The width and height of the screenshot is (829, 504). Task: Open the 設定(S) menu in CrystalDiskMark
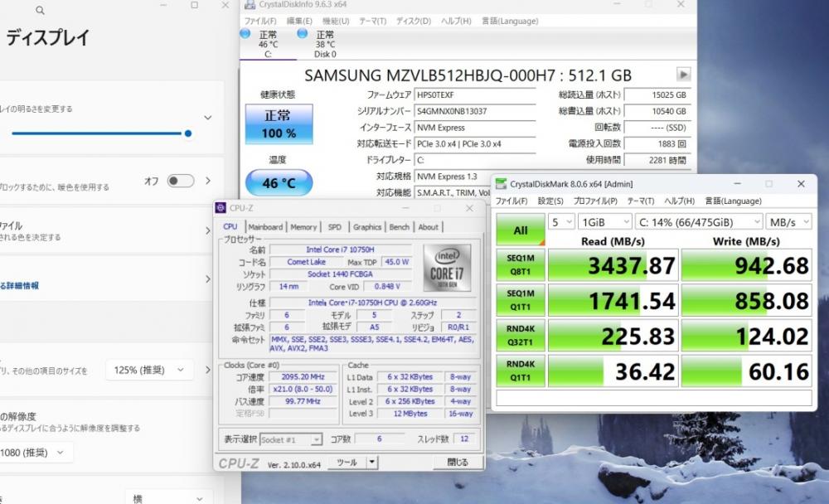coord(550,201)
